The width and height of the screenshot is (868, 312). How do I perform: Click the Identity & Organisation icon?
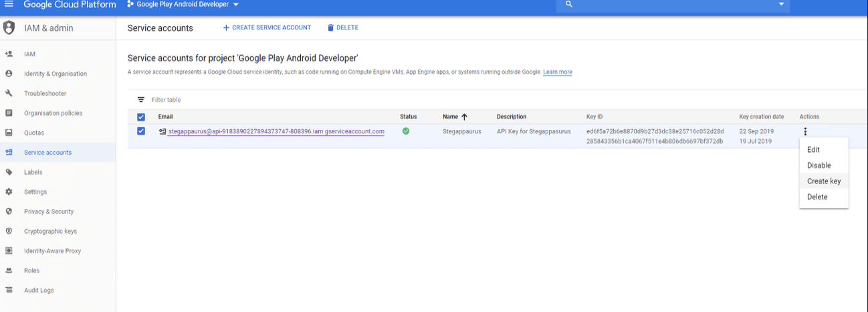click(x=9, y=74)
